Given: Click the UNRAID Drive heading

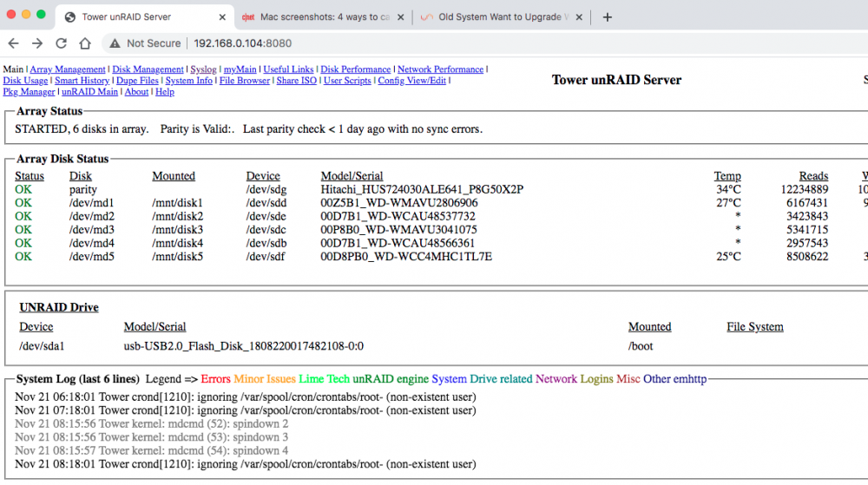Looking at the screenshot, I should point(59,307).
